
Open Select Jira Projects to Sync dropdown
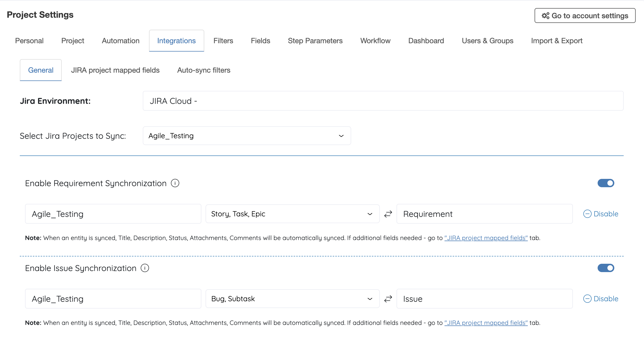(247, 136)
